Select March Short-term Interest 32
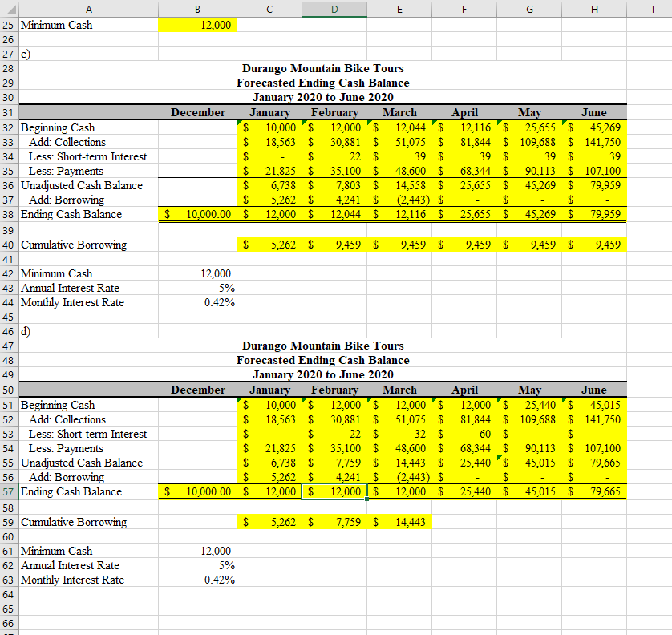Image resolution: width=672 pixels, height=635 pixels. [x=399, y=434]
